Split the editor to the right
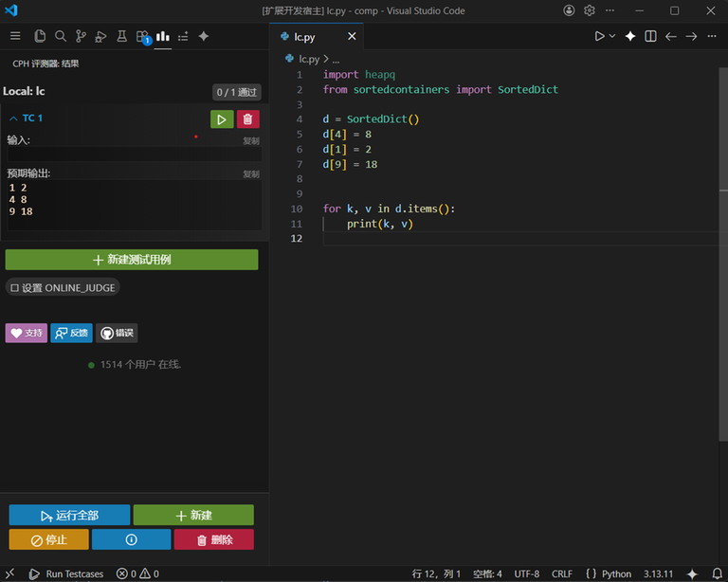 [x=650, y=36]
